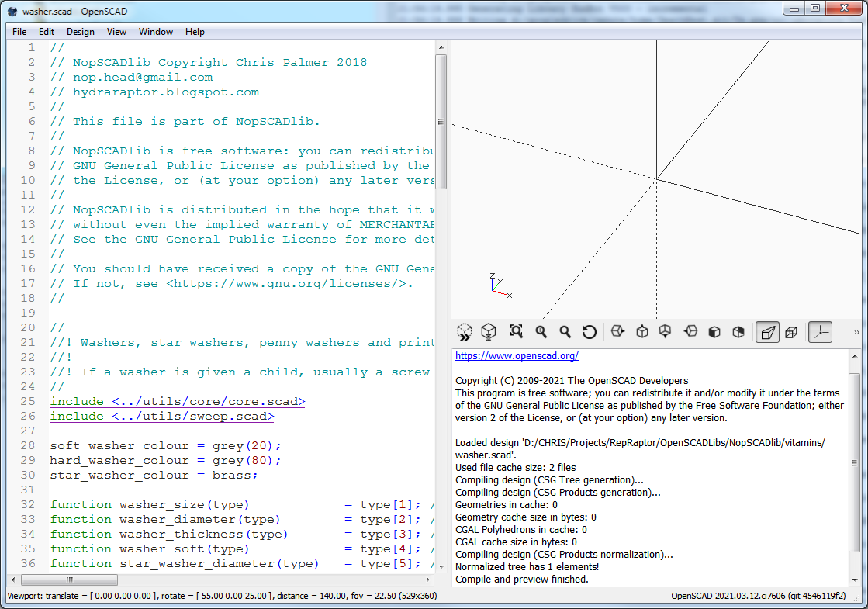Zoom out using the magnifier minus icon

click(x=565, y=332)
